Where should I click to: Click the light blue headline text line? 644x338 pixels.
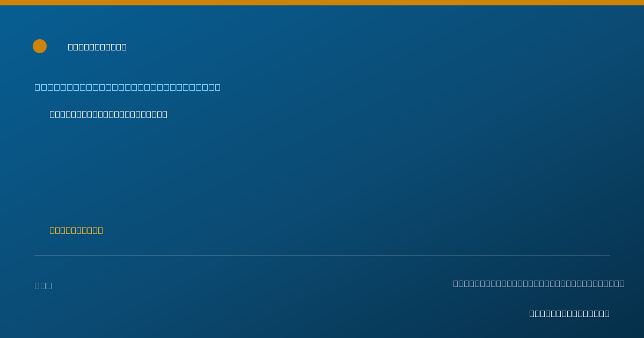click(128, 87)
